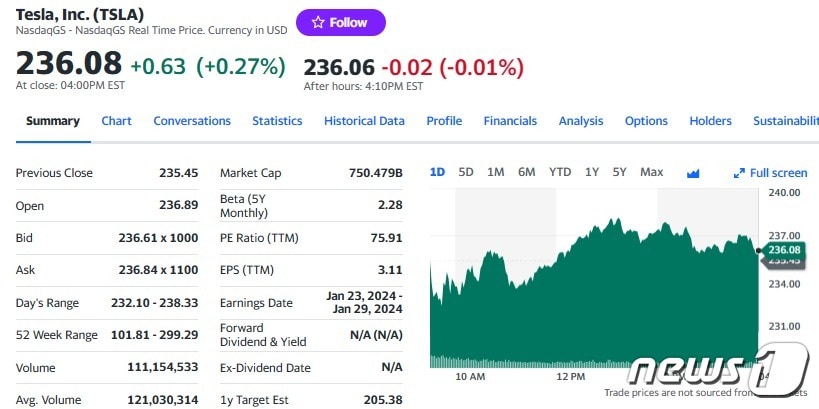Viewport: 819px width, 409px height.
Task: Set chart range to 6M
Action: coord(527,172)
